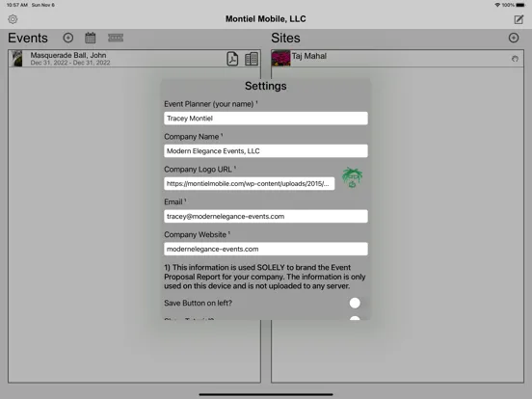Viewport: 532px width, 399px height.
Task: Check the battery indicator in status bar
Action: [x=519, y=5]
